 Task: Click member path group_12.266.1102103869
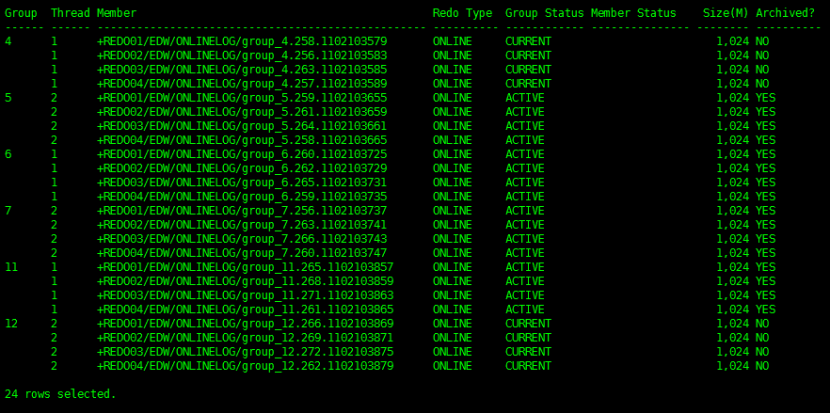(245, 324)
